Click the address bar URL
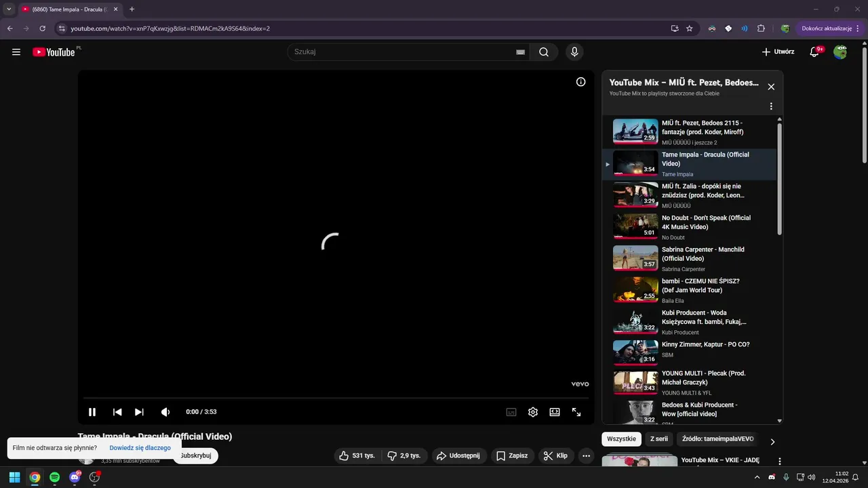 coord(171,28)
